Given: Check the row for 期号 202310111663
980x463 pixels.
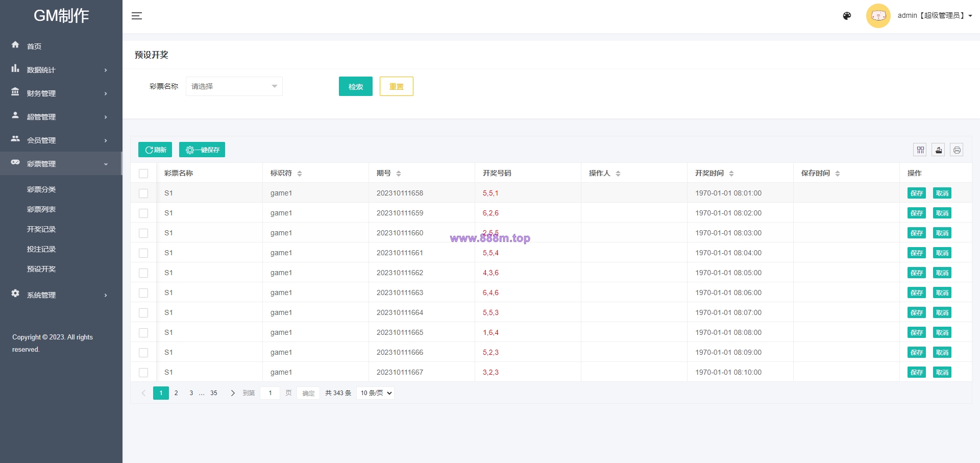Looking at the screenshot, I should coord(143,293).
